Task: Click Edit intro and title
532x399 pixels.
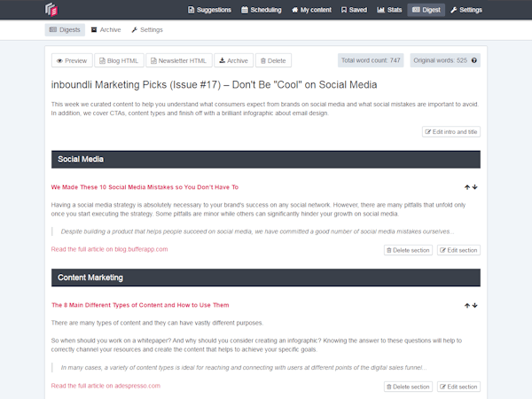Action: pyautogui.click(x=451, y=131)
